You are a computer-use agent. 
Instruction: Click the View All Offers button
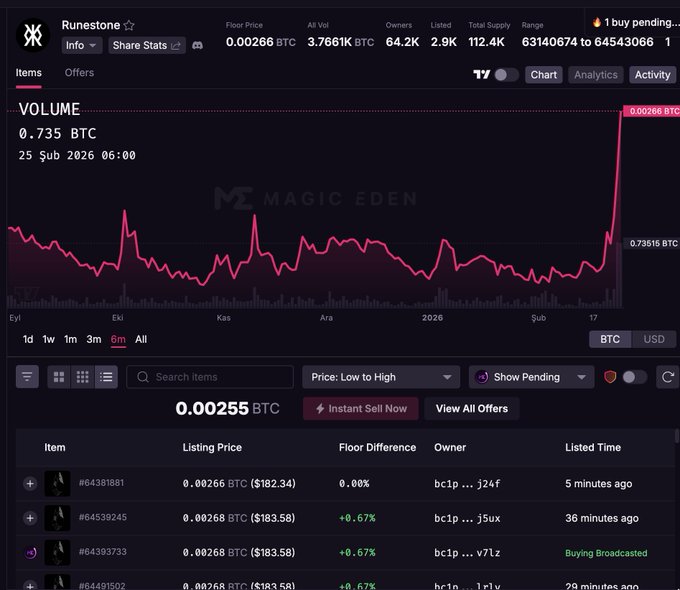pyautogui.click(x=471, y=408)
